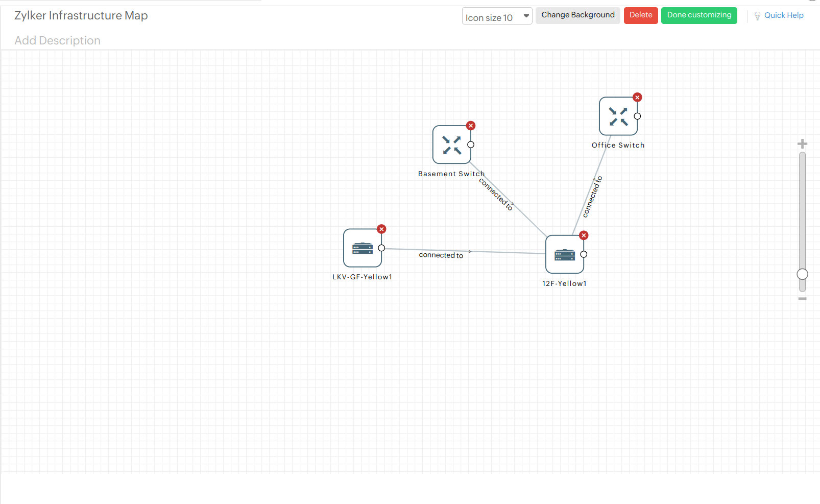Click the red Delete button

click(x=641, y=15)
